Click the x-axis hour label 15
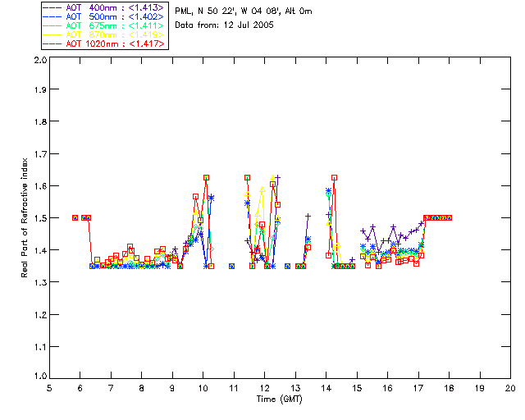525x420 pixels. click(357, 388)
